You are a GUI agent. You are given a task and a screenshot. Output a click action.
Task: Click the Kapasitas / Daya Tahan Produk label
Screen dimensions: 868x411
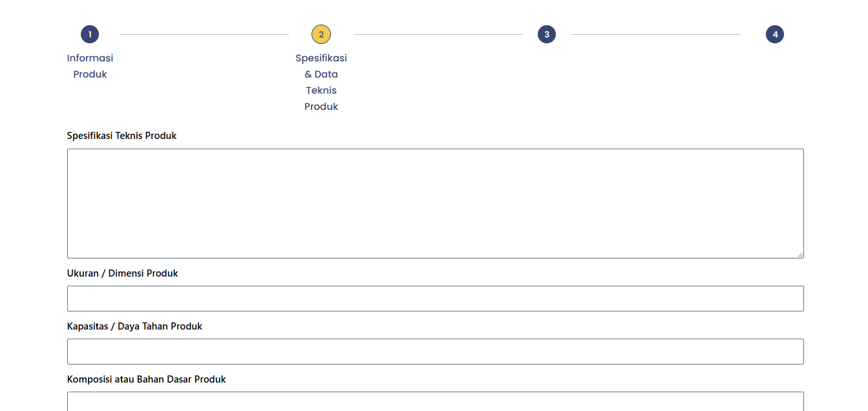coord(134,326)
